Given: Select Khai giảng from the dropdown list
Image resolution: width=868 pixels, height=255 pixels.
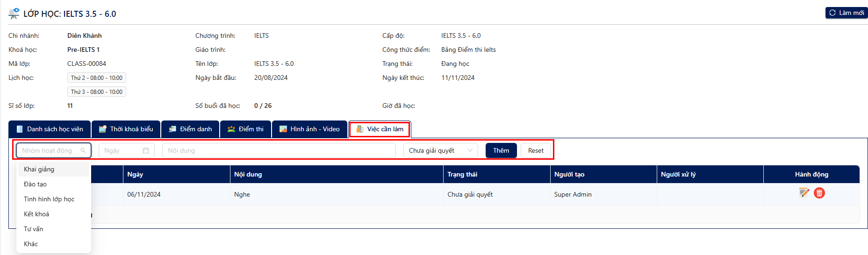Looking at the screenshot, I should 54,169.
